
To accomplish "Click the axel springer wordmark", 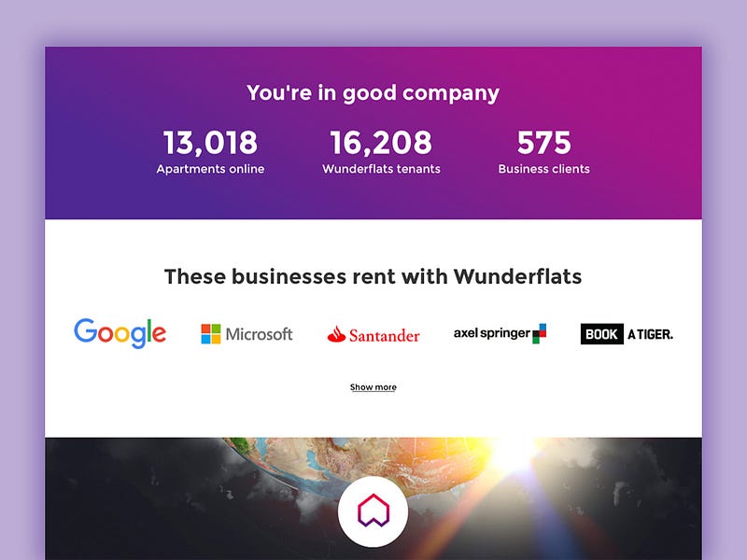I will pyautogui.click(x=492, y=333).
